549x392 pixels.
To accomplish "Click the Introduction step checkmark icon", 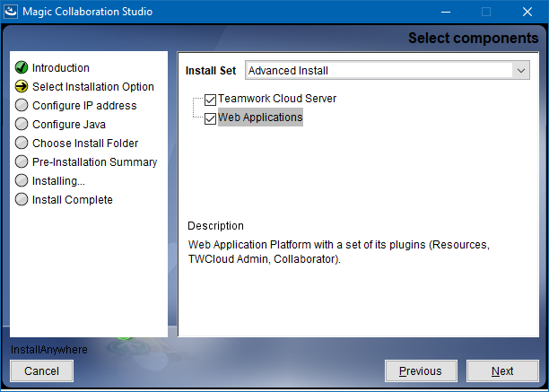I will click(x=22, y=68).
